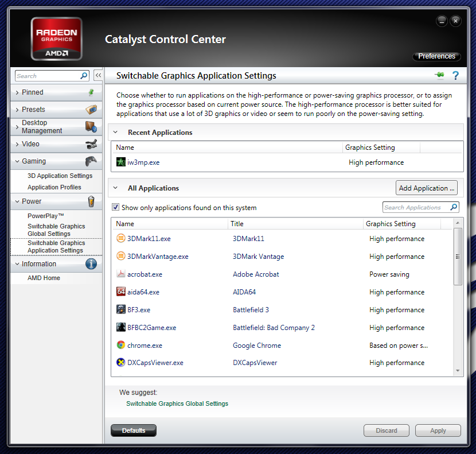The height and width of the screenshot is (454, 476).
Task: Change iw3mp.exe High performance setting
Action: pos(376,162)
